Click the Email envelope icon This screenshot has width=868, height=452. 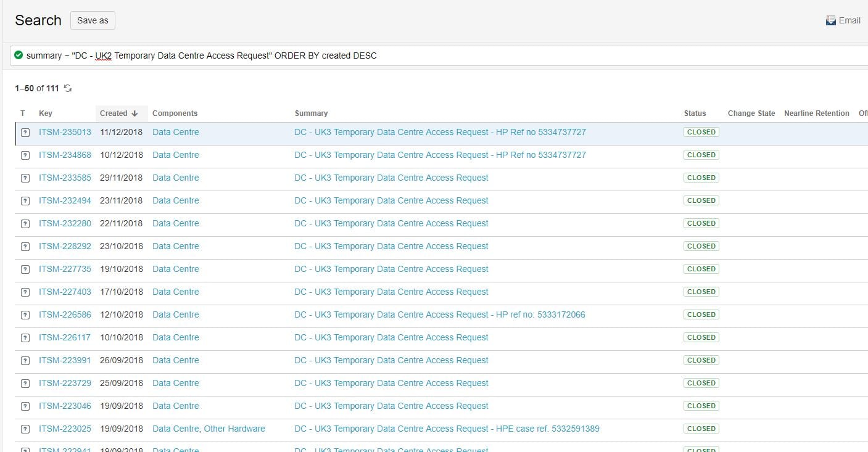831,20
